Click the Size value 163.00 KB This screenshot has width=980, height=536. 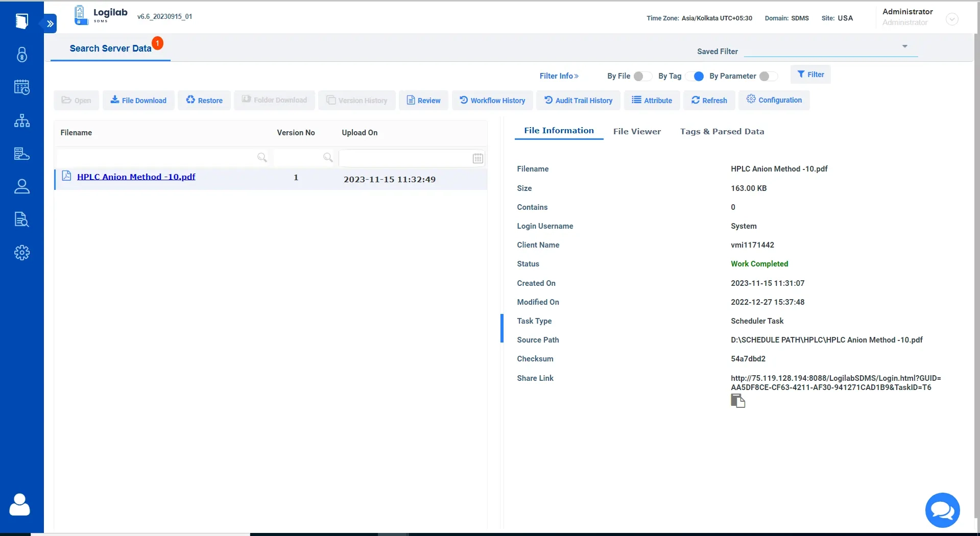pos(749,188)
